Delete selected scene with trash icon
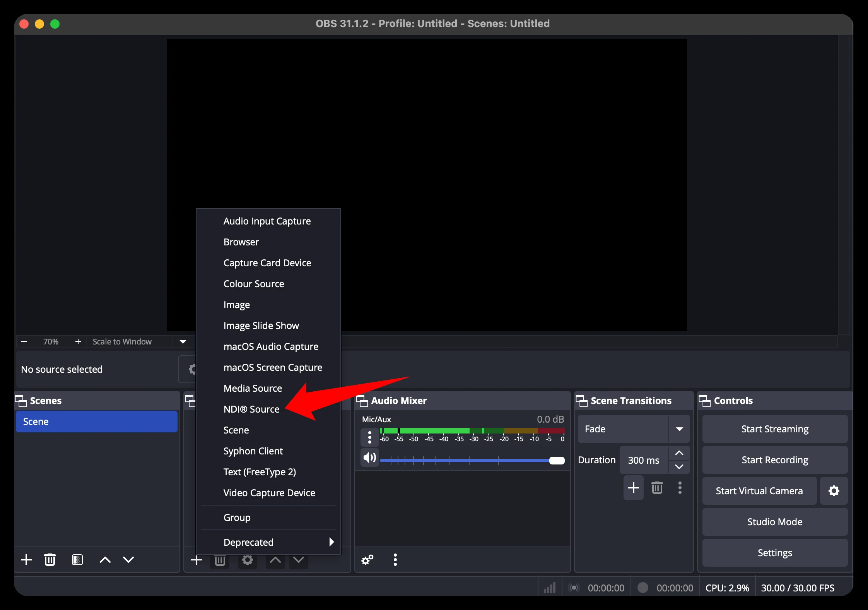This screenshot has width=868, height=610. click(x=50, y=560)
